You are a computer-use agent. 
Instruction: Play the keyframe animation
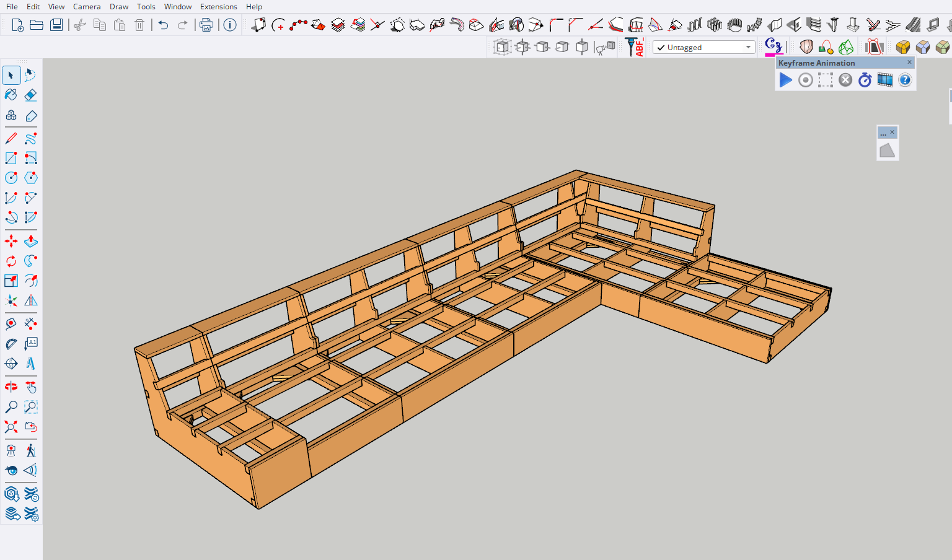click(785, 80)
